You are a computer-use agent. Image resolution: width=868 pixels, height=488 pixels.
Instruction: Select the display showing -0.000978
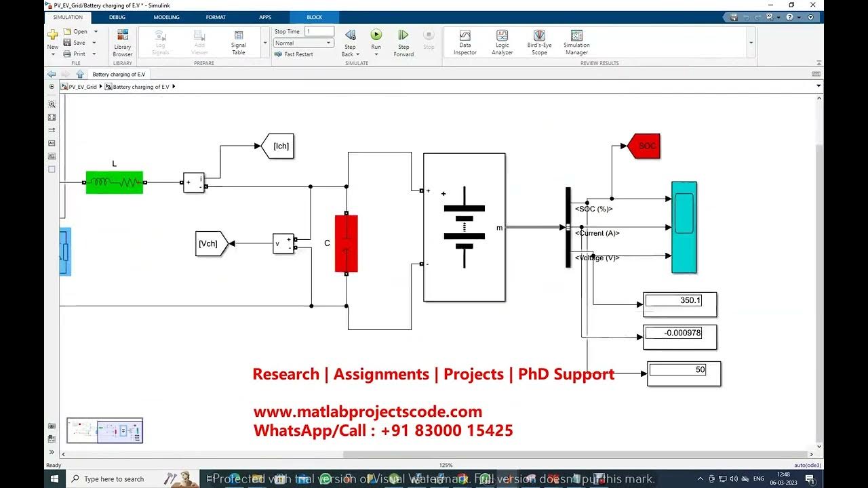click(x=679, y=337)
